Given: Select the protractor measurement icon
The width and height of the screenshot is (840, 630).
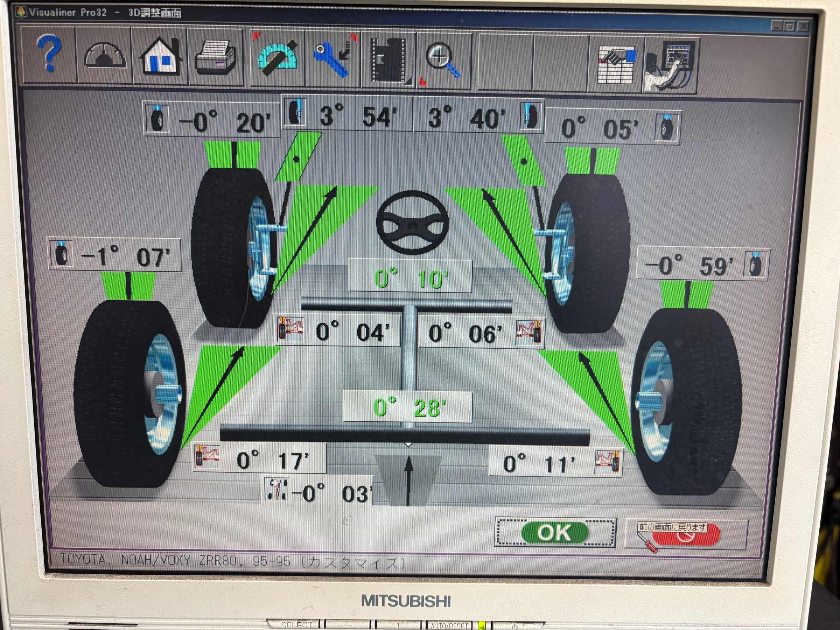Looking at the screenshot, I should (278, 59).
